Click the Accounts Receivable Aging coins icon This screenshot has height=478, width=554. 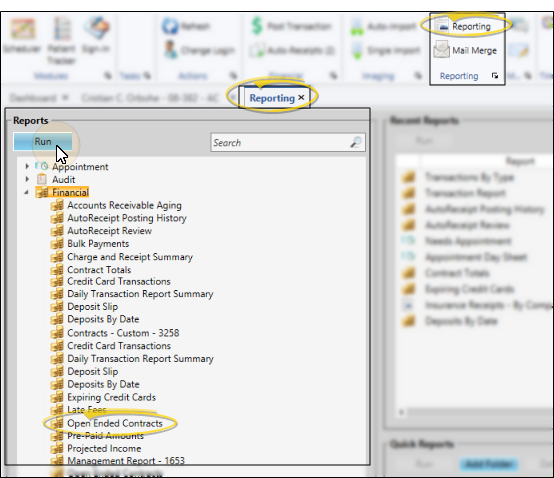coord(57,205)
